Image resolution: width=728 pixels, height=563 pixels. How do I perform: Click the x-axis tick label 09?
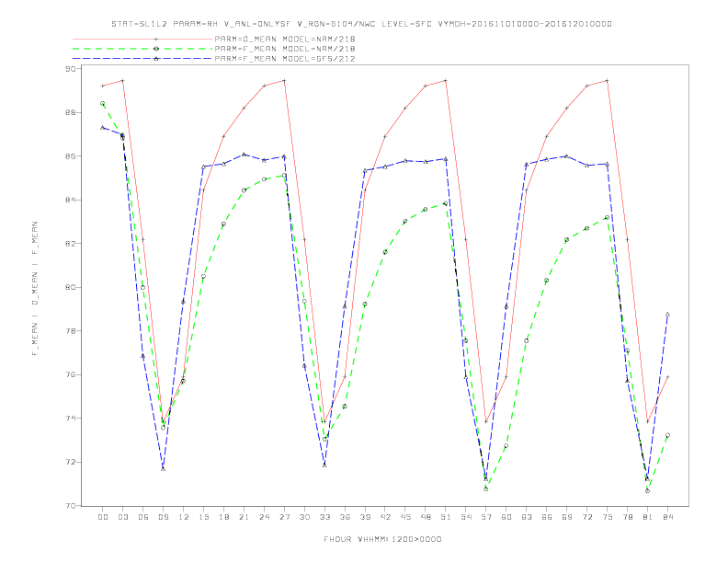pyautogui.click(x=163, y=517)
